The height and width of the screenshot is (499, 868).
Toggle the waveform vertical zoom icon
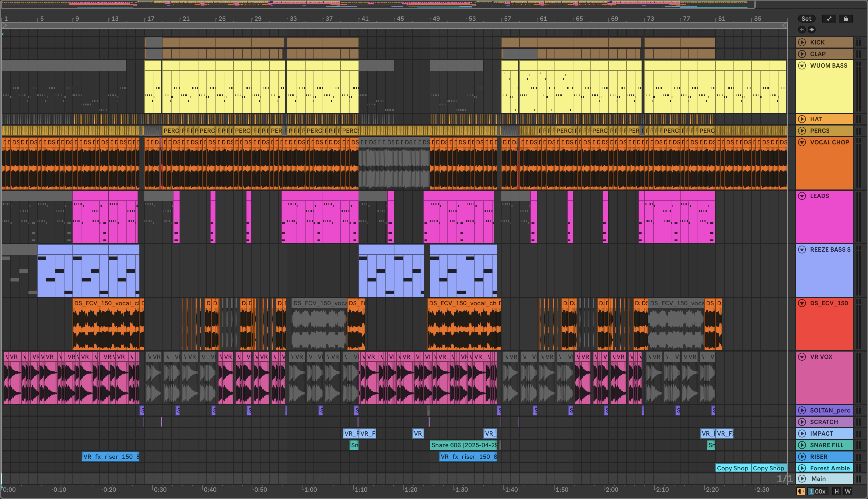click(x=800, y=491)
